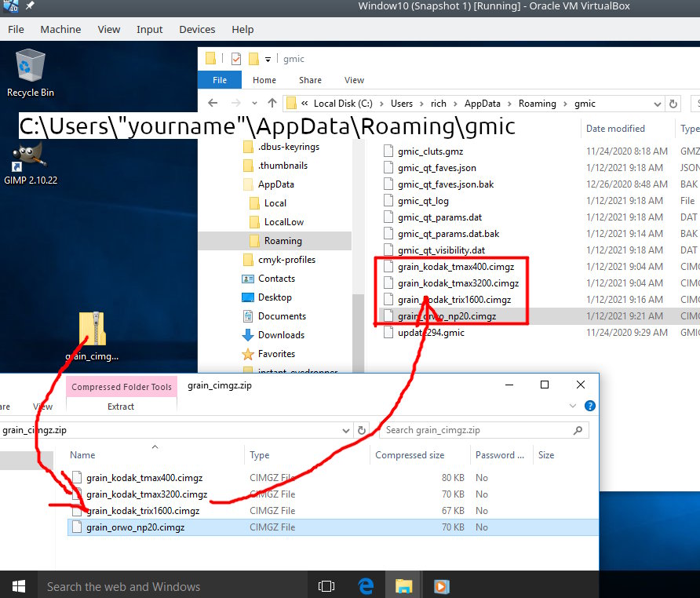Open quick access toolbar customize dropdown
The height and width of the screenshot is (598, 700).
point(268,60)
